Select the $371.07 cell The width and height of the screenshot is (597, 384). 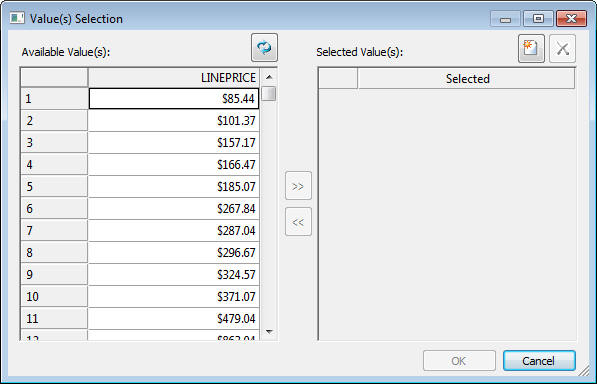[174, 296]
